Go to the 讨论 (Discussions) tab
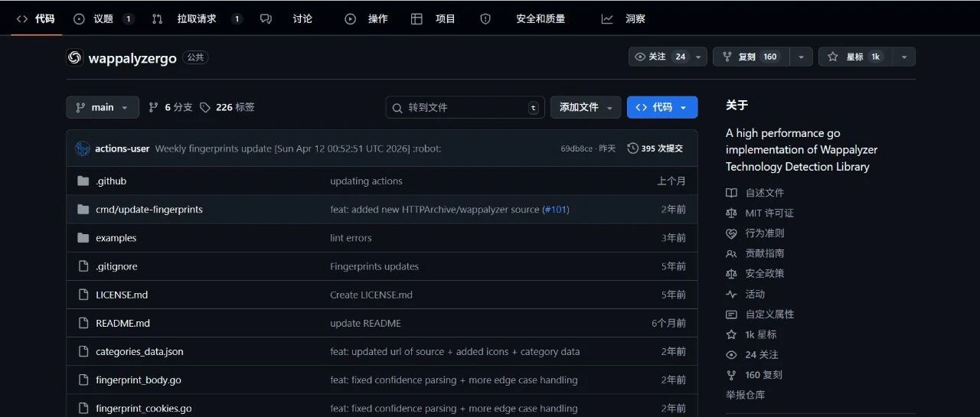This screenshot has height=417, width=980. (x=286, y=18)
